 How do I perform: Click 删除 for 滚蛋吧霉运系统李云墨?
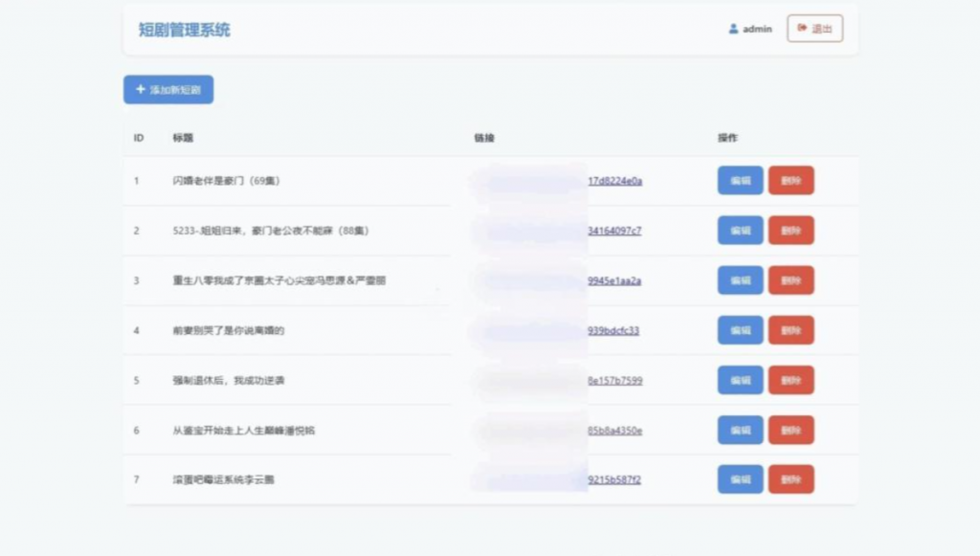(x=791, y=479)
